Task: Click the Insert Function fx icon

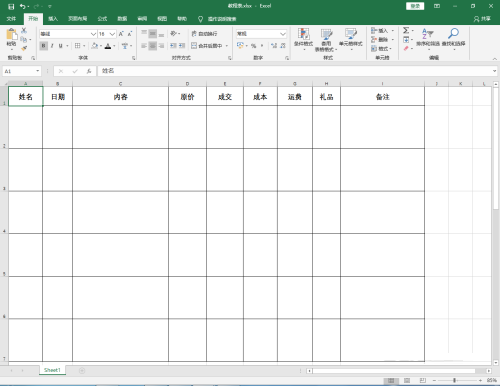Action: click(89, 71)
